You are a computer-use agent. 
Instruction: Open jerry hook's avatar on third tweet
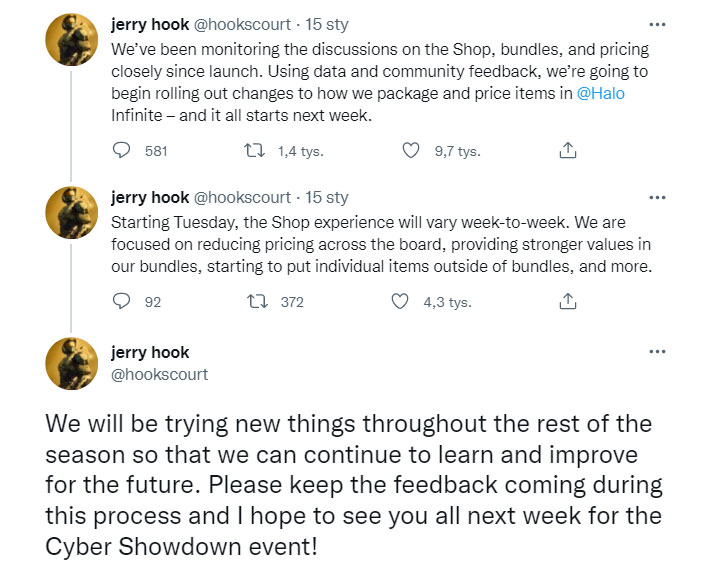pyautogui.click(x=72, y=364)
